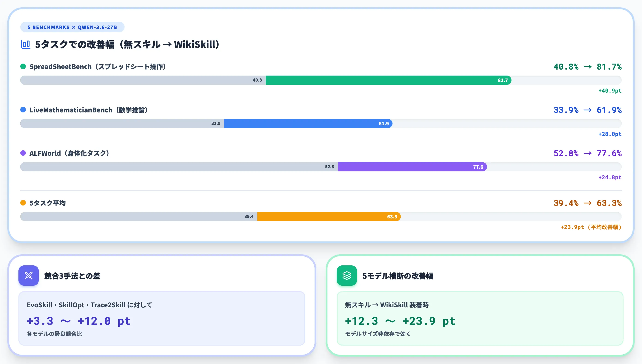Click the モデルサイズ非依存で効く caption
Image resolution: width=642 pixels, height=364 pixels.
coord(378,334)
